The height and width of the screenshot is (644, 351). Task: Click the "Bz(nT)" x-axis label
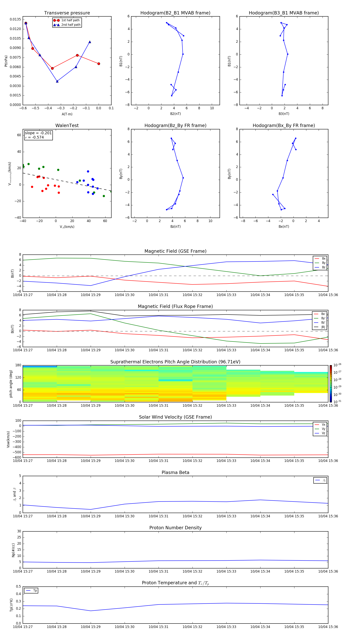pos(175,227)
